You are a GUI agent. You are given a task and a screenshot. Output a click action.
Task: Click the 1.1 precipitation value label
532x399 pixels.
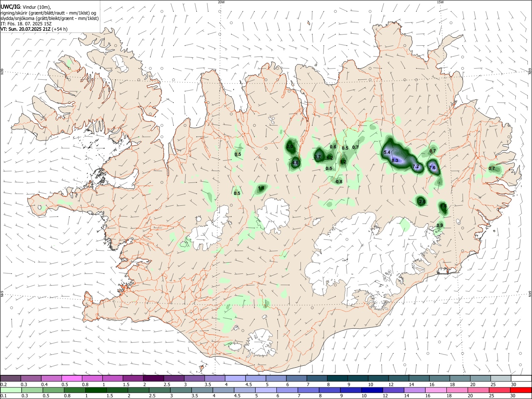point(261,188)
